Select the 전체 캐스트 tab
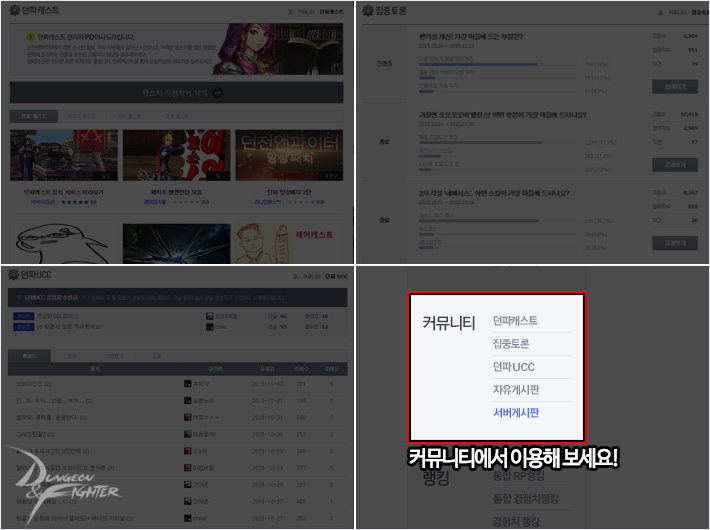Viewport: 710px width, 530px height. click(x=27, y=117)
